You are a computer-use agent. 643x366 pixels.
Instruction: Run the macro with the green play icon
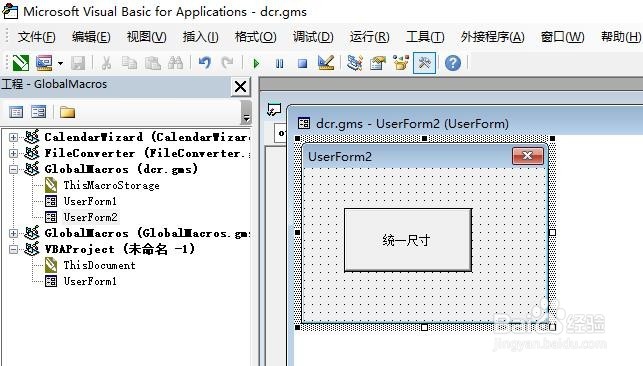tap(256, 64)
